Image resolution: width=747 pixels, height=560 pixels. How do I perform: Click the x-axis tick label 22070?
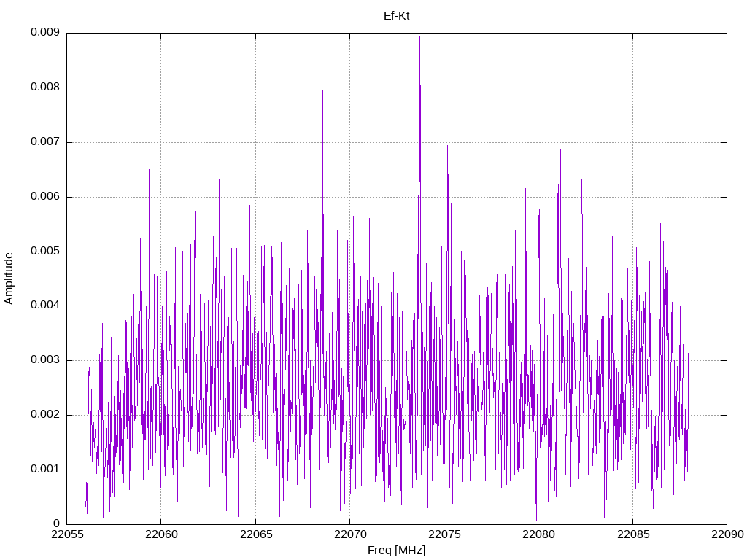click(349, 534)
